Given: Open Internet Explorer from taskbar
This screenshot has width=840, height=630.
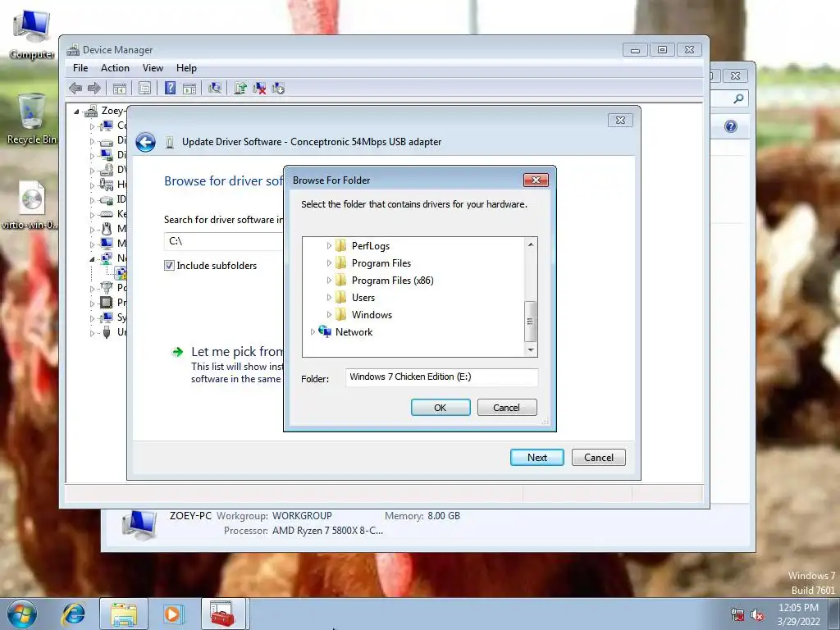Looking at the screenshot, I should [x=73, y=614].
